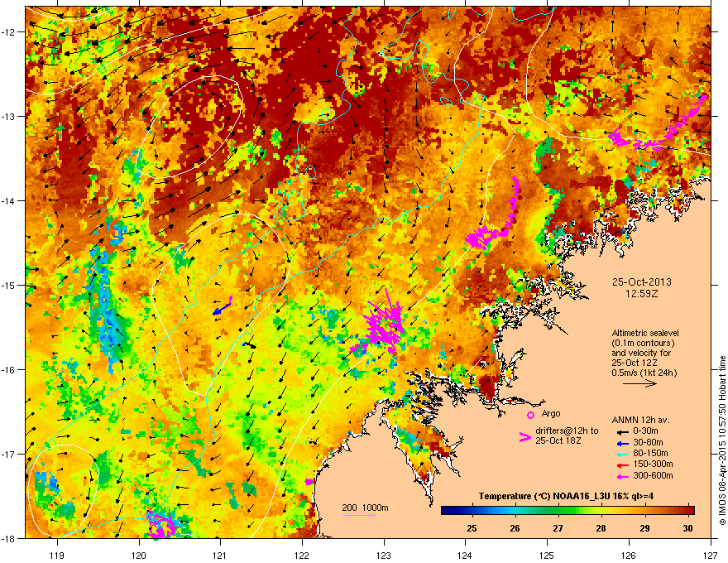Click the 'ANMN 12h av.' legend heading

[640, 421]
